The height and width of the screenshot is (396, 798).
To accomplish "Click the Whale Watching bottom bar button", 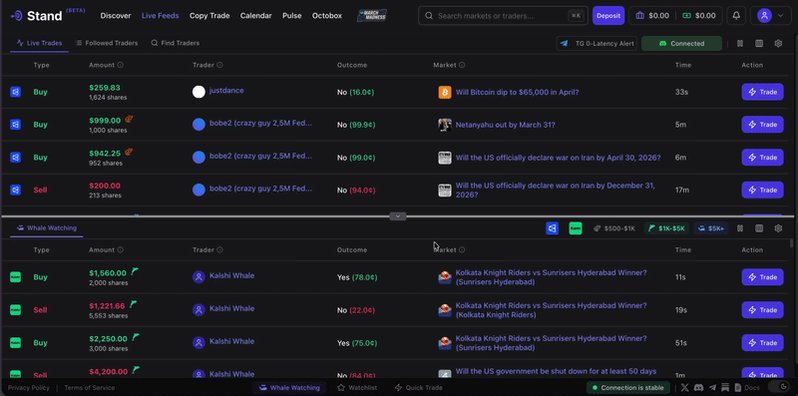I will click(290, 388).
